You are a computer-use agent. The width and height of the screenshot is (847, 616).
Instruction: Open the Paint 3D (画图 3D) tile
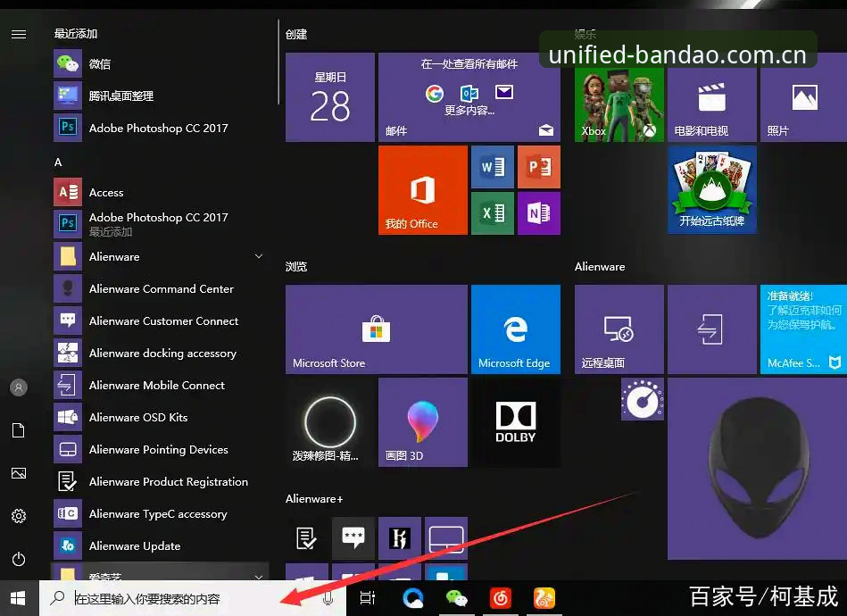[423, 422]
